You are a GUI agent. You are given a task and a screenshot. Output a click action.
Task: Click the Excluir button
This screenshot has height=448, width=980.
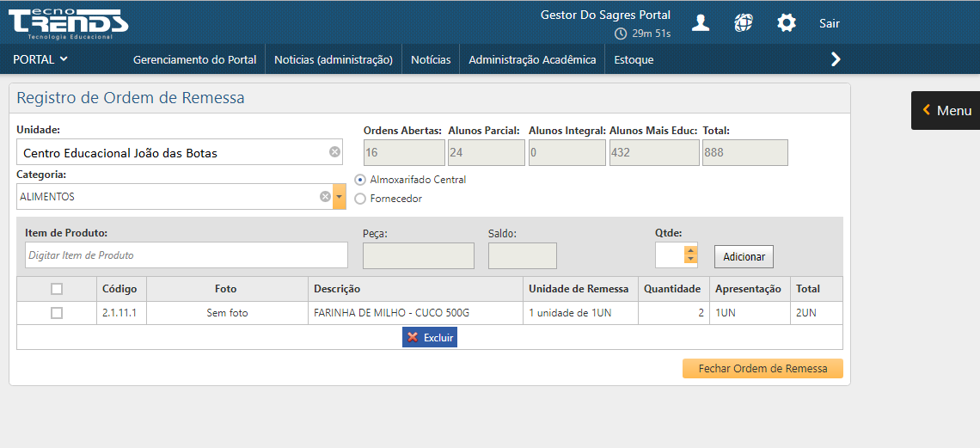[430, 337]
